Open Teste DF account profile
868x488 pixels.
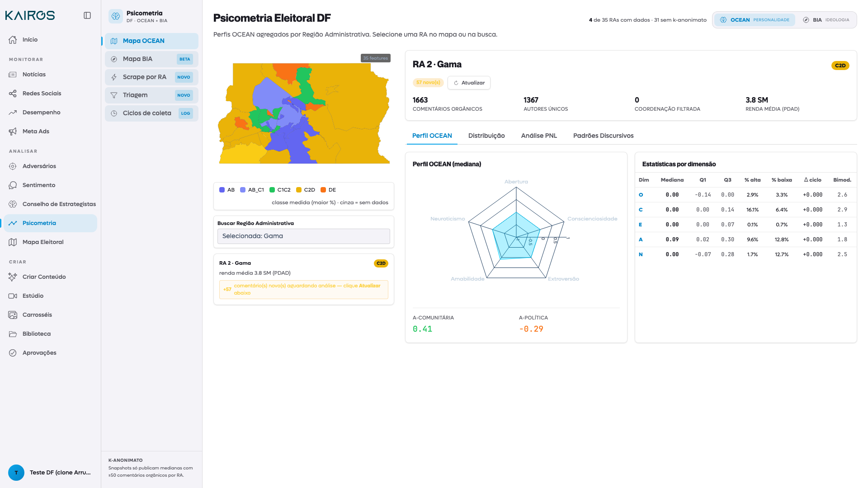[x=50, y=473]
